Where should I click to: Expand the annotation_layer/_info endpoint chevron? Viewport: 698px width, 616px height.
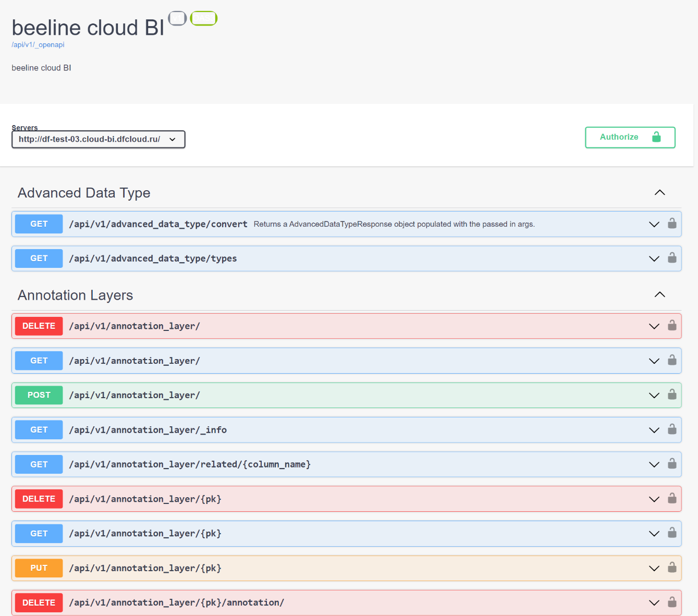click(654, 430)
